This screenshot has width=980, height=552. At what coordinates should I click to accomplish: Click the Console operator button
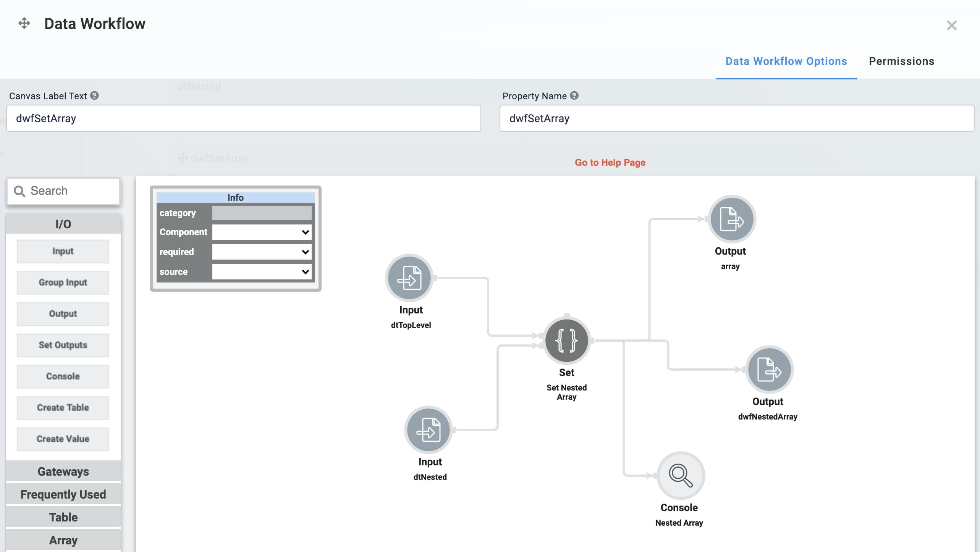[63, 376]
